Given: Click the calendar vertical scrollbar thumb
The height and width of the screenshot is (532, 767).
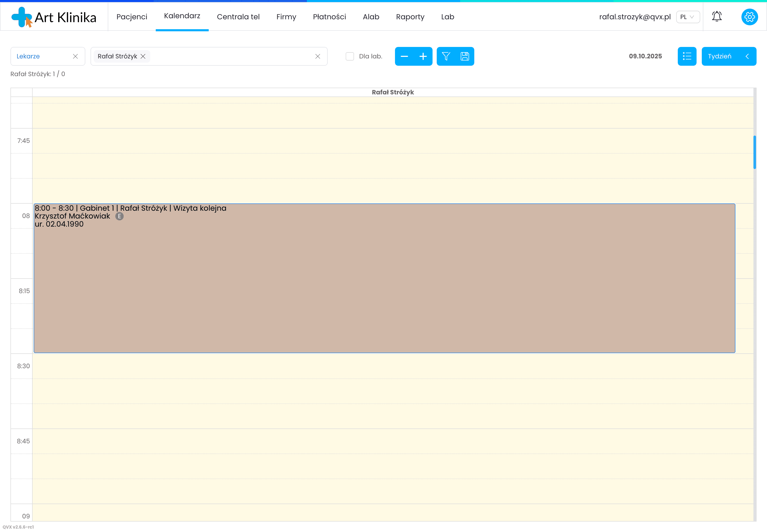Looking at the screenshot, I should pyautogui.click(x=754, y=152).
